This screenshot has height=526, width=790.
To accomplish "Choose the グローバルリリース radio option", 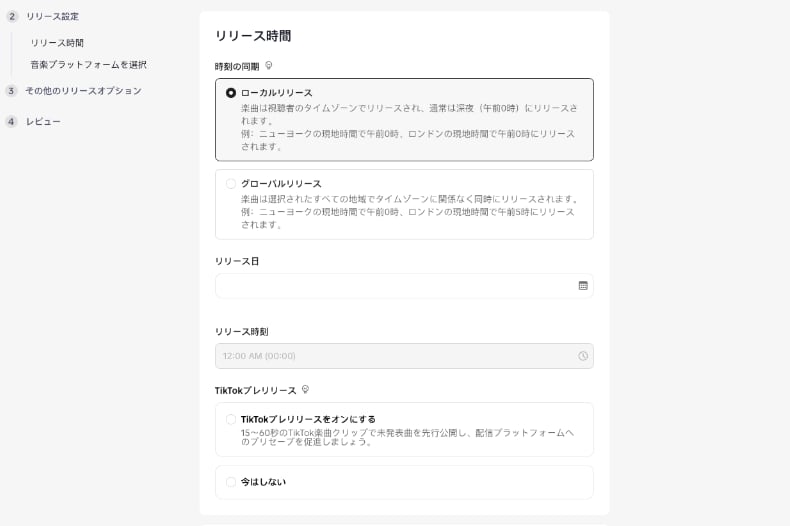I will 231,184.
